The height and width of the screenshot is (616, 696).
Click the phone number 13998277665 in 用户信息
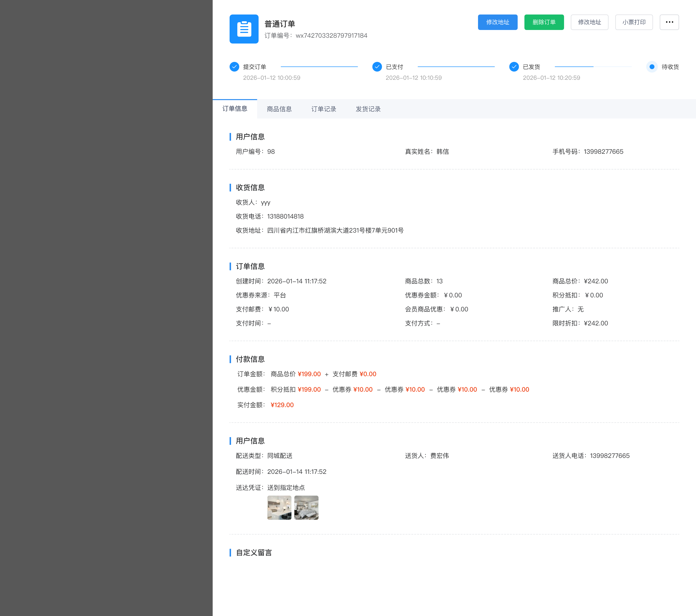[x=603, y=152]
